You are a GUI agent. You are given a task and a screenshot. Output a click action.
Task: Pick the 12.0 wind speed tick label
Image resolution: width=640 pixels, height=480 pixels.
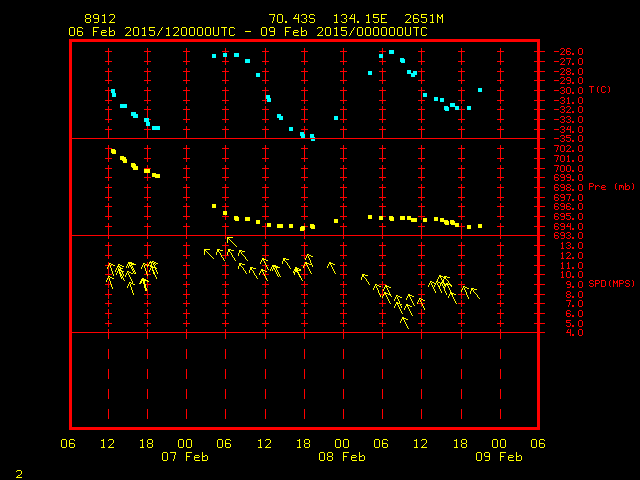click(x=572, y=256)
